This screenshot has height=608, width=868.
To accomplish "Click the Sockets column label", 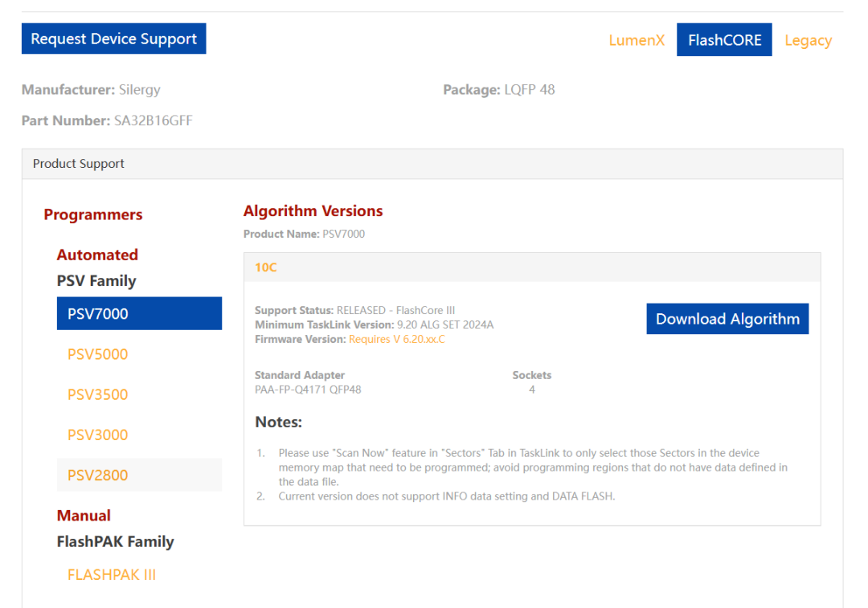I will 532,375.
